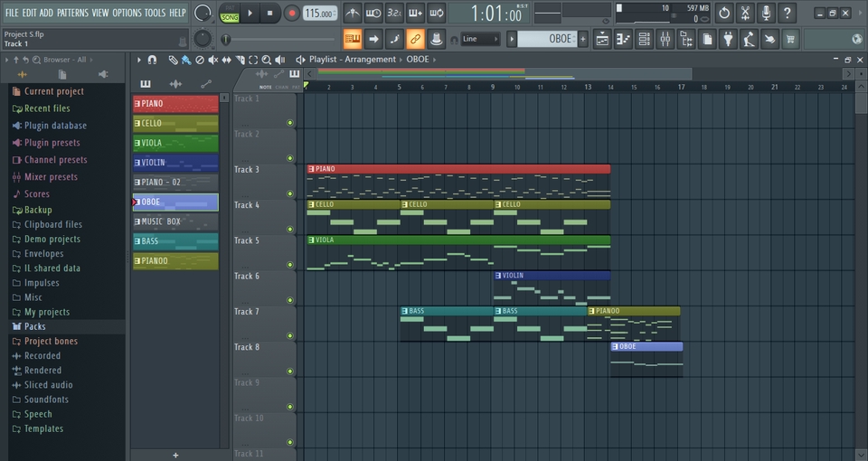Open the EDIT menu
Viewport: 868px width, 461px height.
[x=29, y=12]
